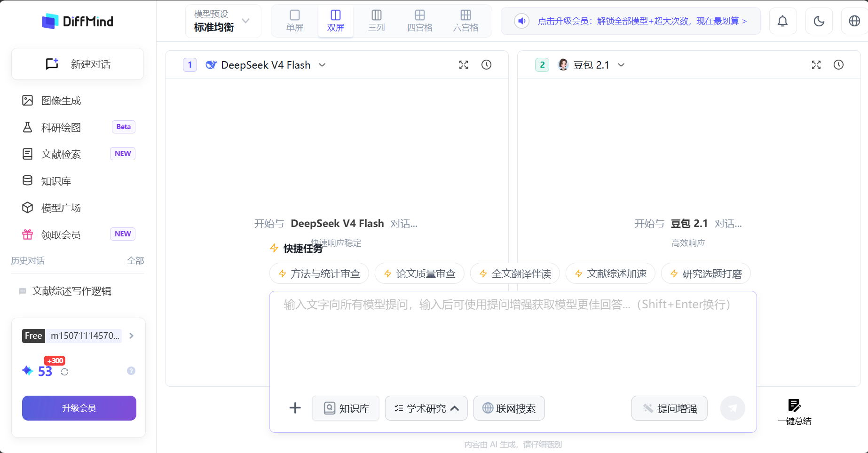Expand account m15071114570 details arrow

click(132, 336)
